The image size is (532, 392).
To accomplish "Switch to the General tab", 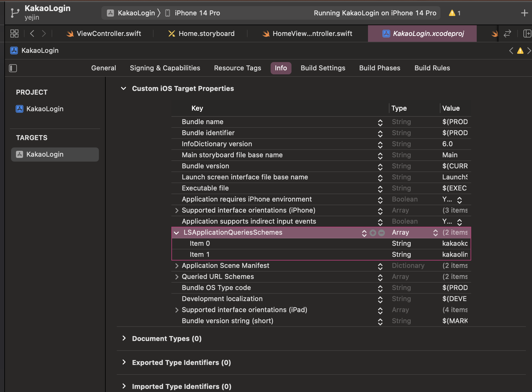I will 104,68.
